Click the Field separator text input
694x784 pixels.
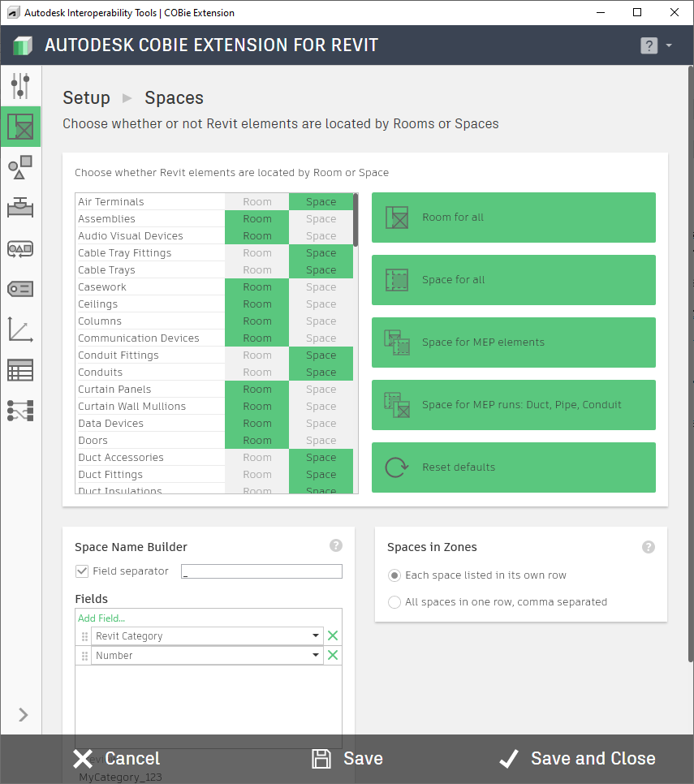[x=261, y=571]
